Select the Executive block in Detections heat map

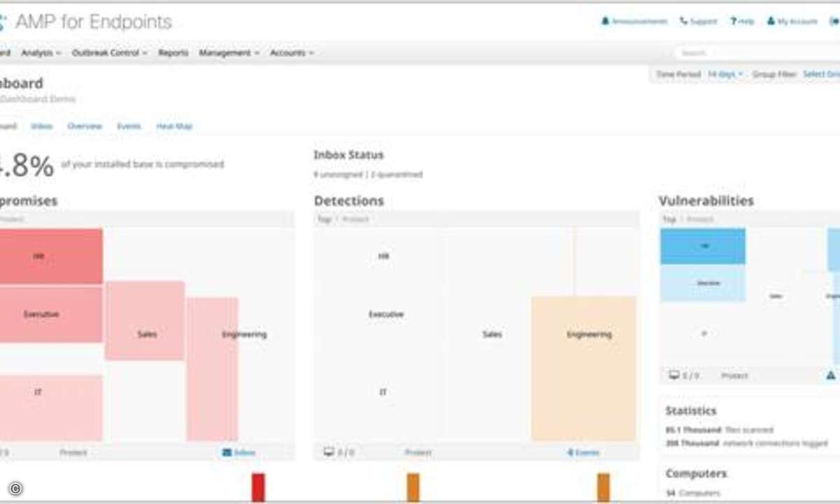(386, 314)
